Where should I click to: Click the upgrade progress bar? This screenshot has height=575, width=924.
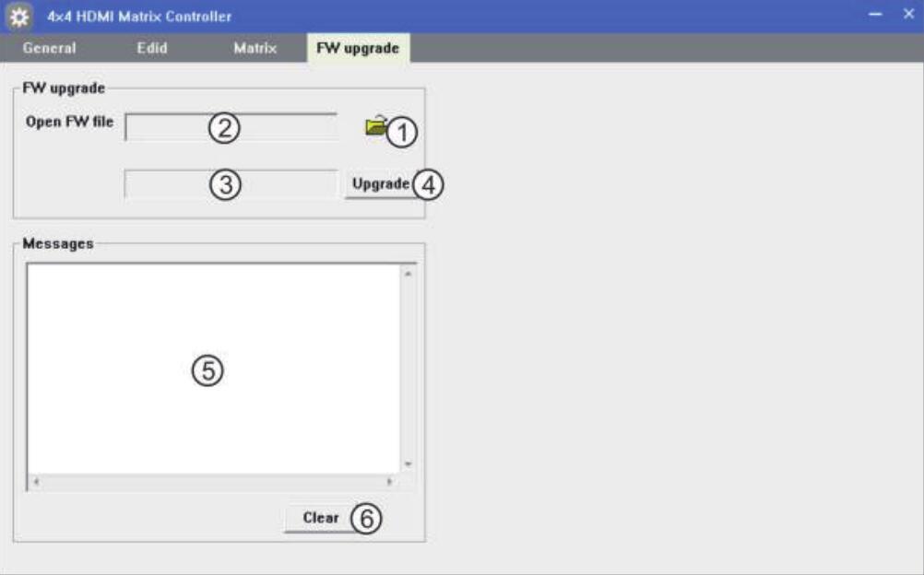coord(231,184)
